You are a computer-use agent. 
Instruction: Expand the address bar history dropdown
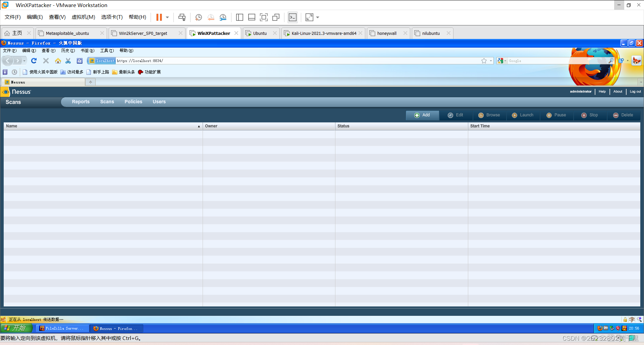(x=491, y=61)
